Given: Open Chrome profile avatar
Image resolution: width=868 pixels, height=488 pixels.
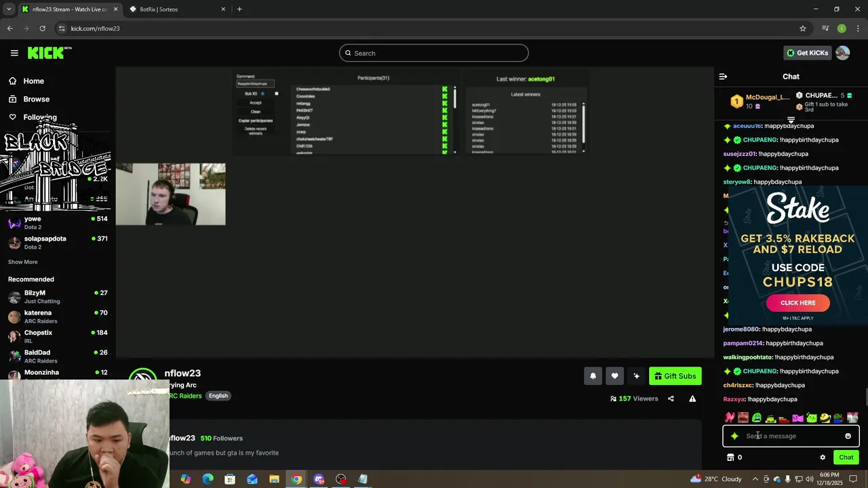Looking at the screenshot, I should (x=842, y=28).
